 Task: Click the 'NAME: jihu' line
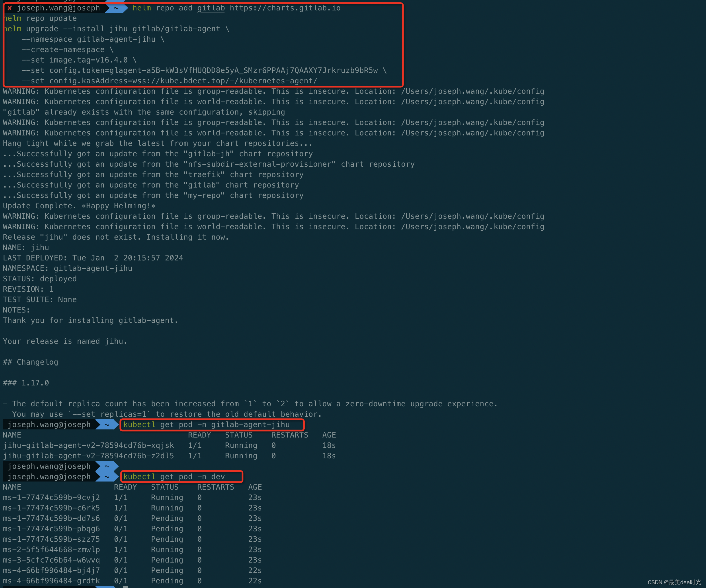coord(26,248)
